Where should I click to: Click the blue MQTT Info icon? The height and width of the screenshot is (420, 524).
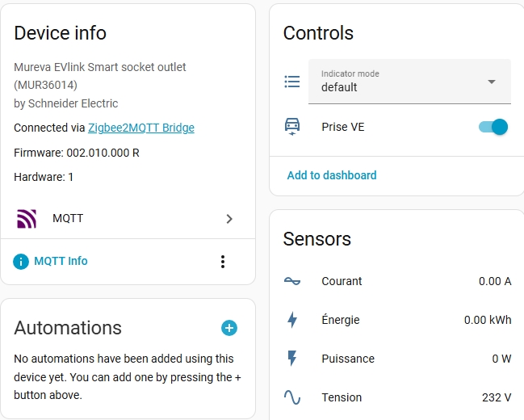(x=21, y=262)
